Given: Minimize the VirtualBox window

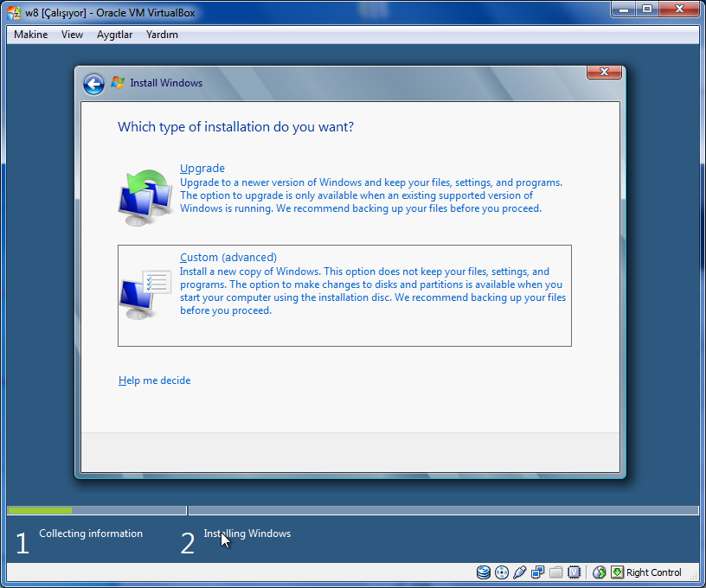Looking at the screenshot, I should [x=624, y=9].
